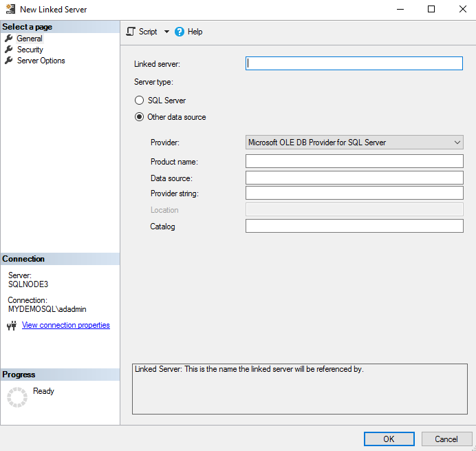This screenshot has height=451, width=476.
Task: Click the OK button
Action: tap(389, 439)
